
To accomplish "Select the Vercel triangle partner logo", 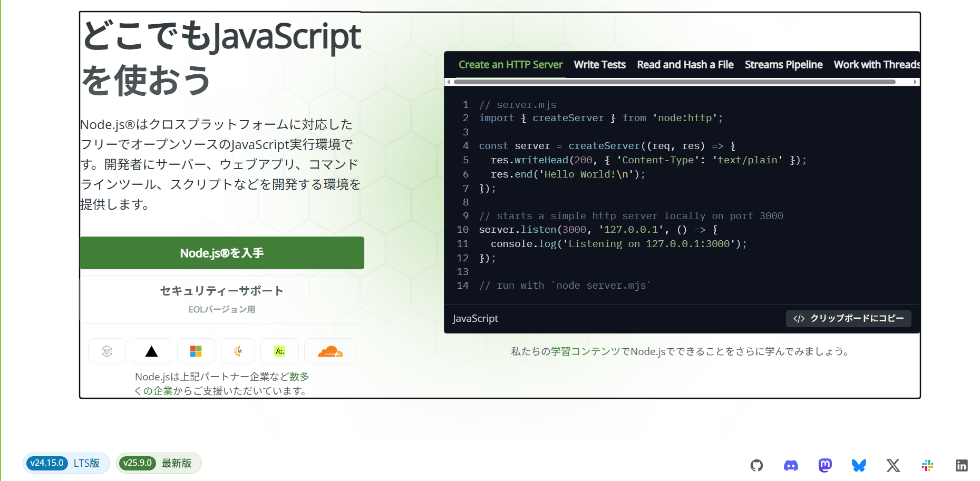I will (151, 351).
